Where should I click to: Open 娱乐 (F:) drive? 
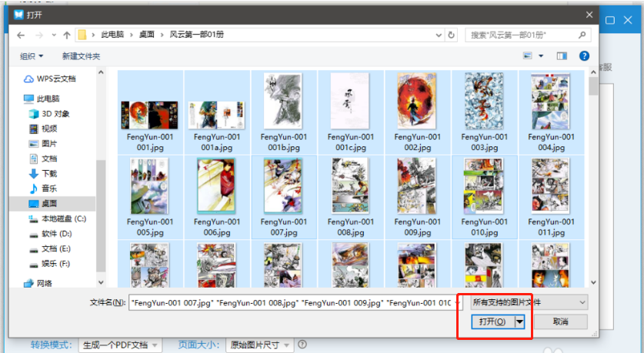tap(50, 264)
